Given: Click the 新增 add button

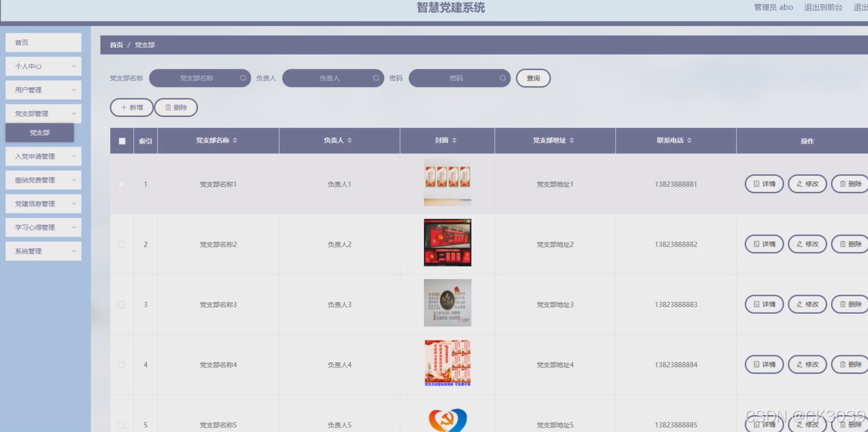Looking at the screenshot, I should coord(131,107).
